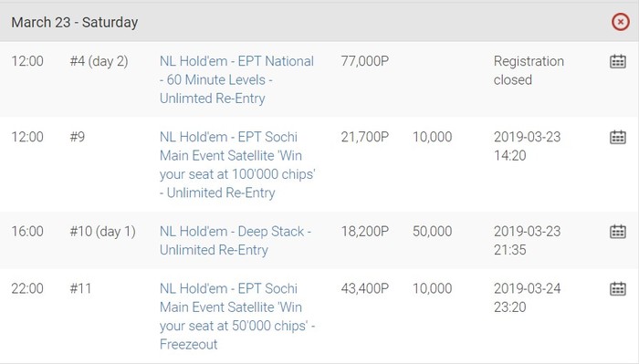Click calendar icon for event #10 Deep Stack
The height and width of the screenshot is (364, 639).
coord(618,232)
